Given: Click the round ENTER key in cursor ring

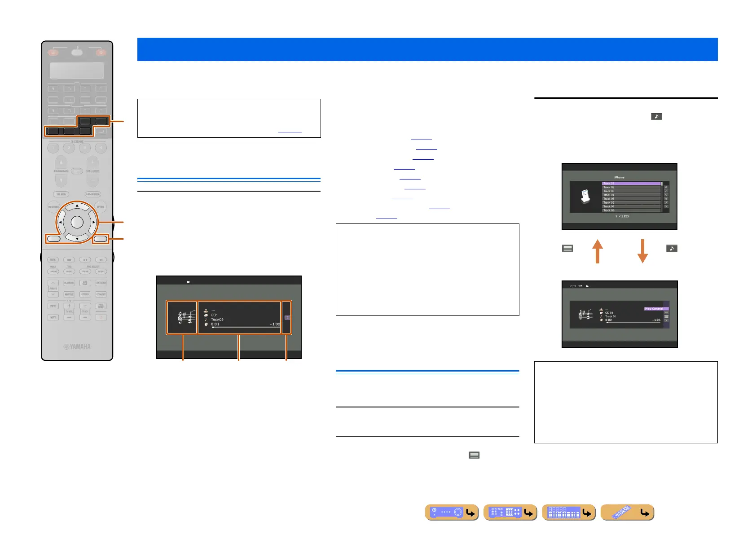Looking at the screenshot, I should click(77, 222).
